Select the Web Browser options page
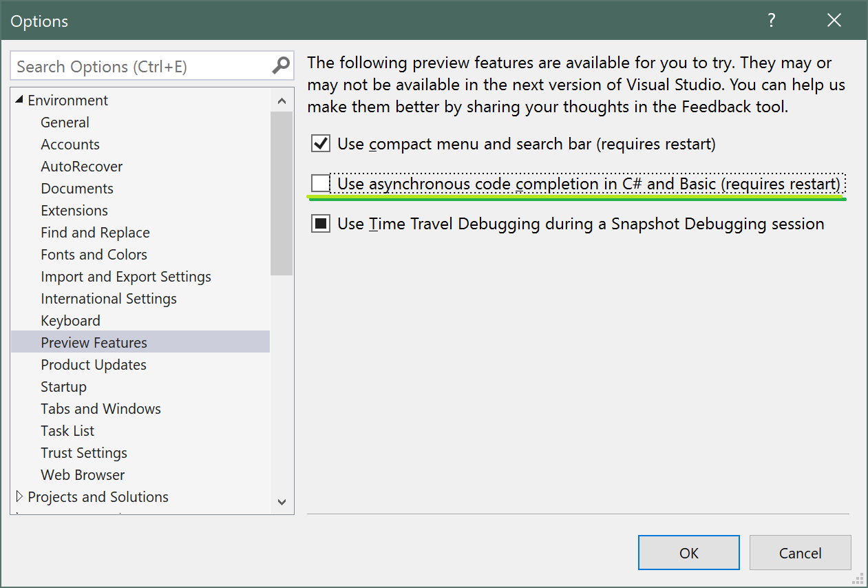This screenshot has height=588, width=868. click(83, 475)
